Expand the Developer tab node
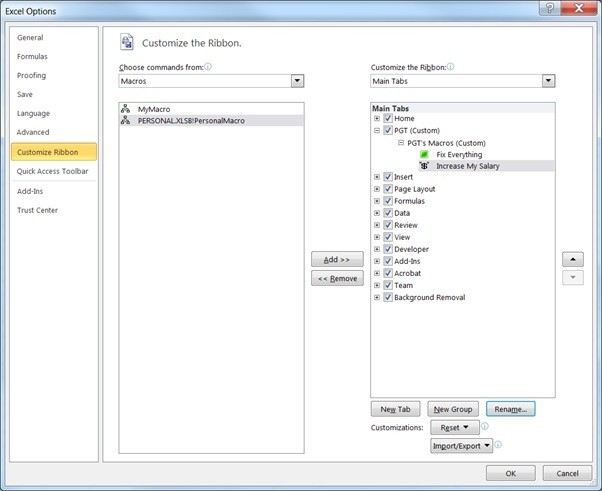 coord(377,249)
